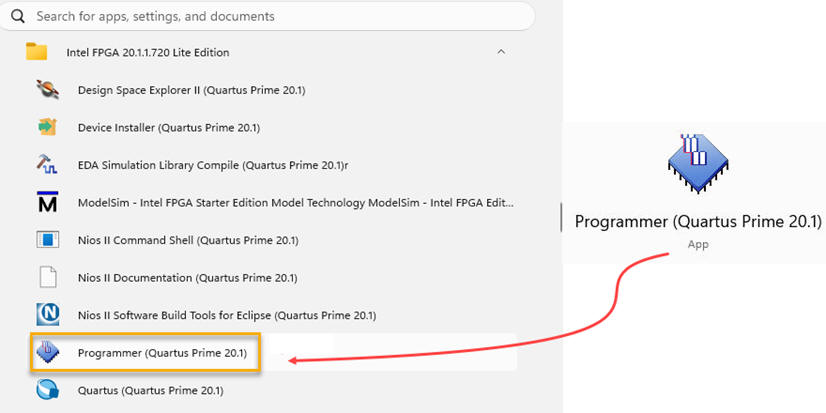Select Intel FPGA 20.1.1.720 Lite Edition folder label

[x=148, y=53]
